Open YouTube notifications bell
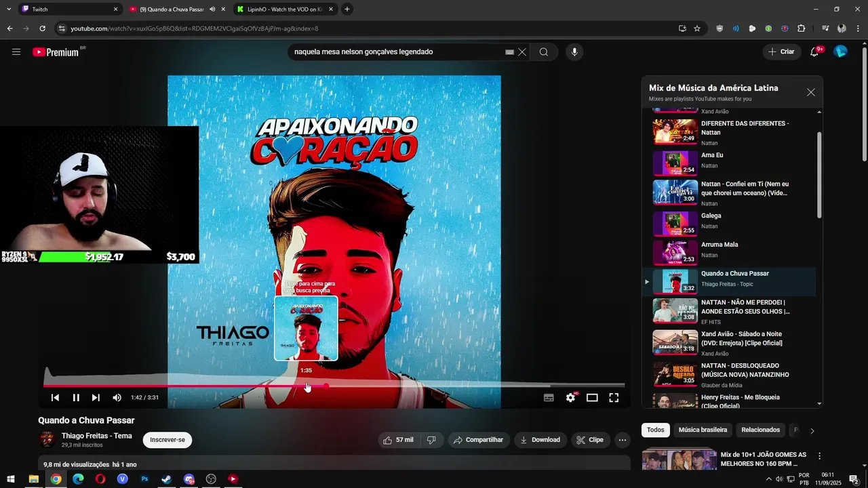 pos(814,52)
